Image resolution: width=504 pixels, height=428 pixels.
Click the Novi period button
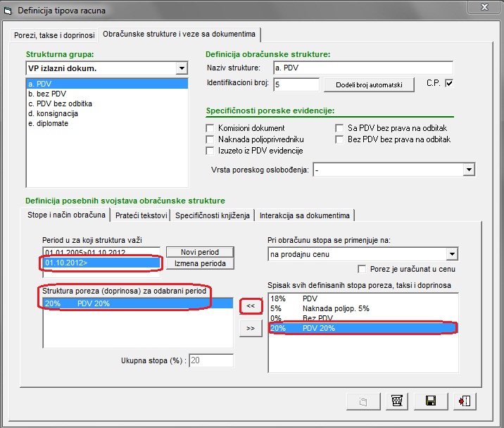click(x=200, y=252)
